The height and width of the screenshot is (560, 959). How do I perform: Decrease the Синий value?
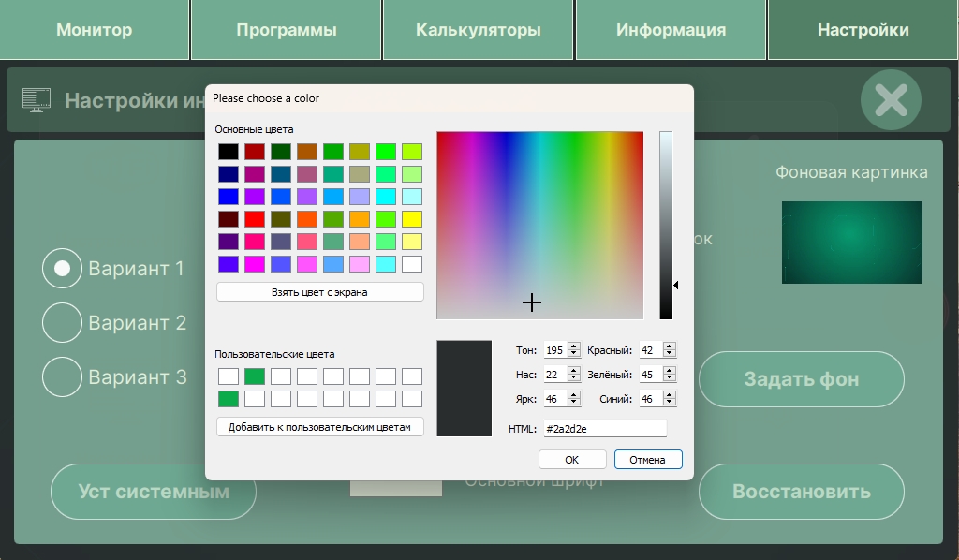click(669, 403)
